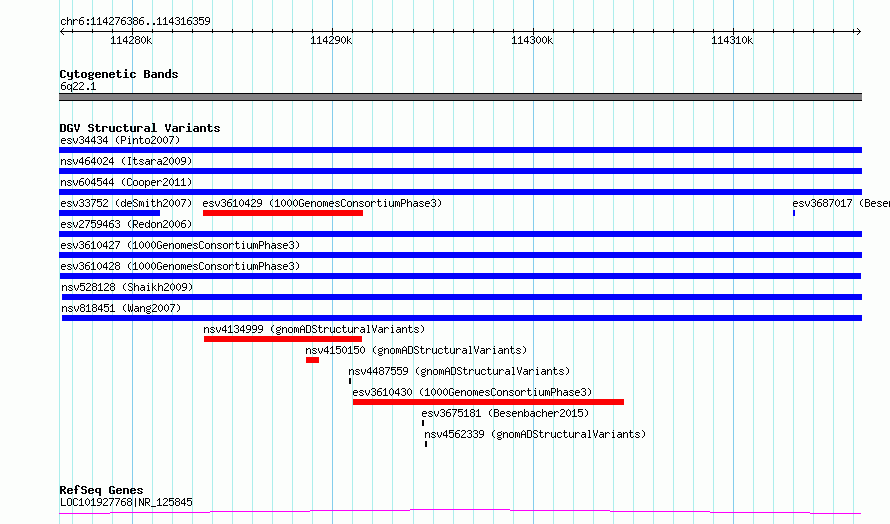Select the nsv528128 (Shaikh2009) variant bar
Screen dimensions: 890x524
462,297
